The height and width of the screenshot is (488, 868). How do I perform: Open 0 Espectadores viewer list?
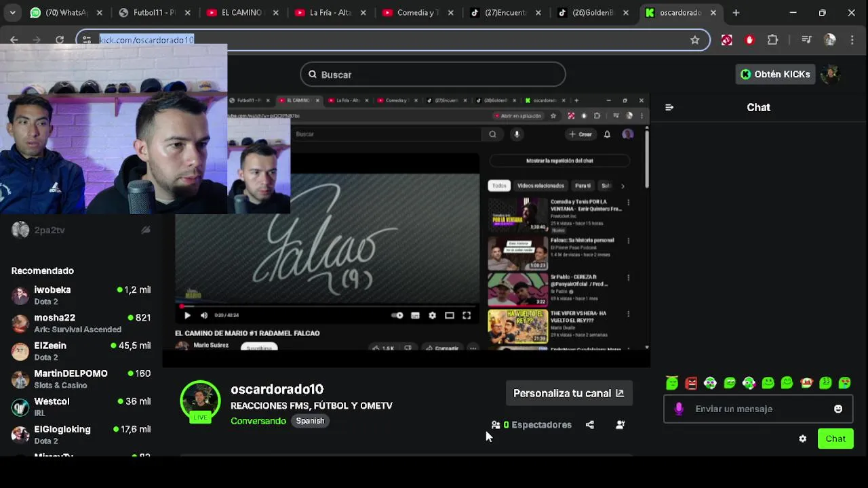[532, 425]
